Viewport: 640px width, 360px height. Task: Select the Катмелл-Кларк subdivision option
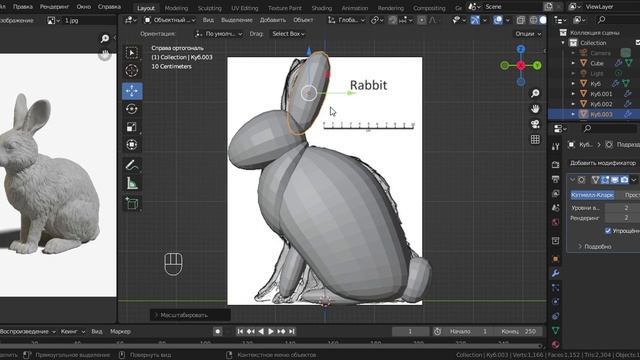[592, 195]
